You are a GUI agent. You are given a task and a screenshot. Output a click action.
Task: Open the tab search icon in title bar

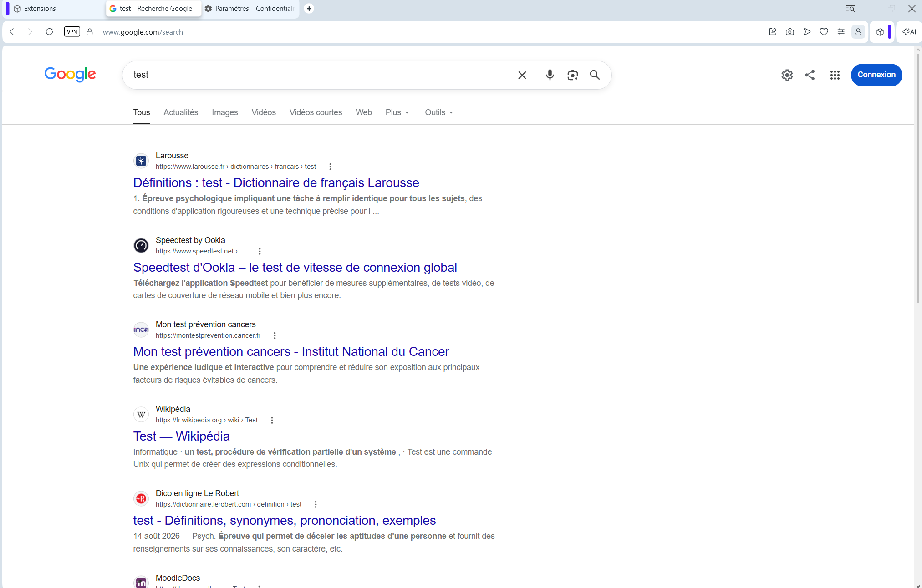coord(850,9)
